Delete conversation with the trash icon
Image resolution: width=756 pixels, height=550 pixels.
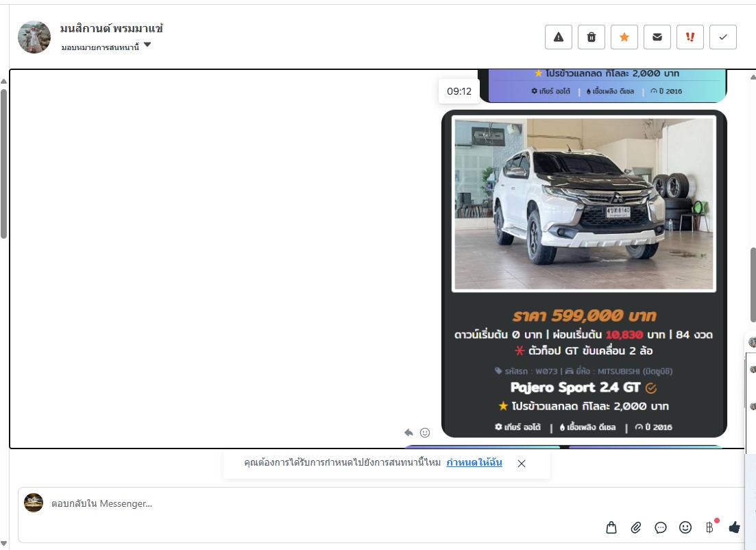point(591,37)
